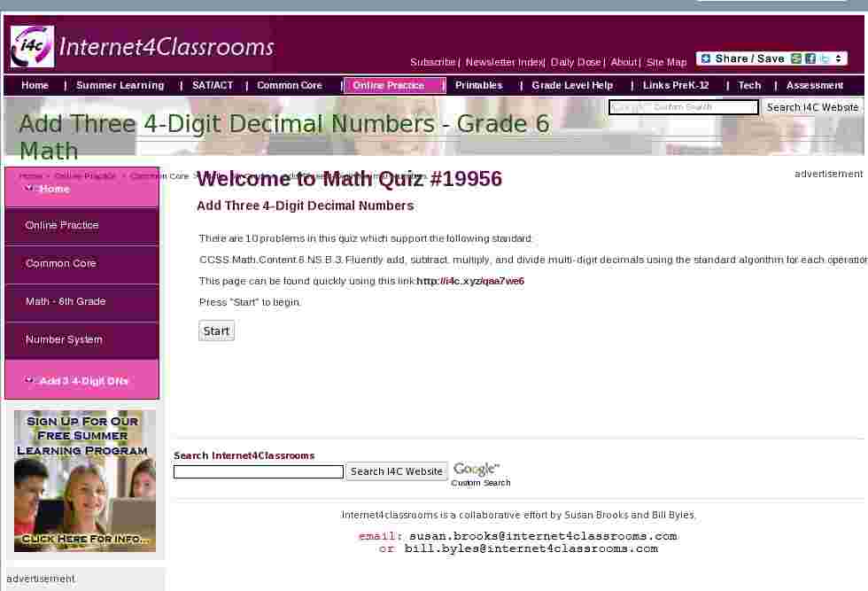This screenshot has height=591, width=868.
Task: Open the About link
Action: tap(624, 62)
